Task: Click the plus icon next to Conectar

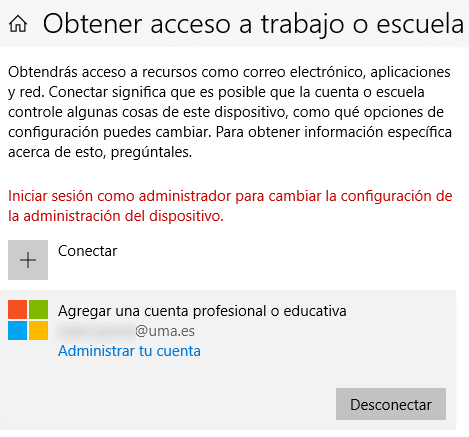Action: [28, 260]
